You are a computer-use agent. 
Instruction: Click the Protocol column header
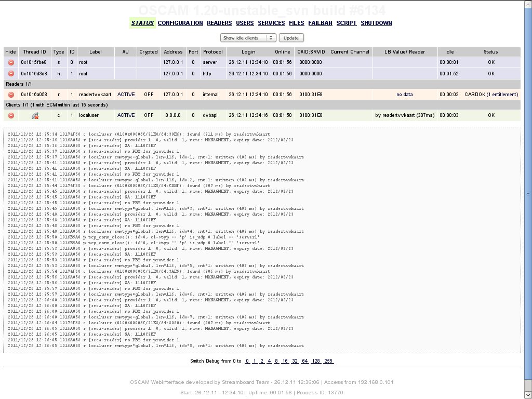(x=212, y=52)
